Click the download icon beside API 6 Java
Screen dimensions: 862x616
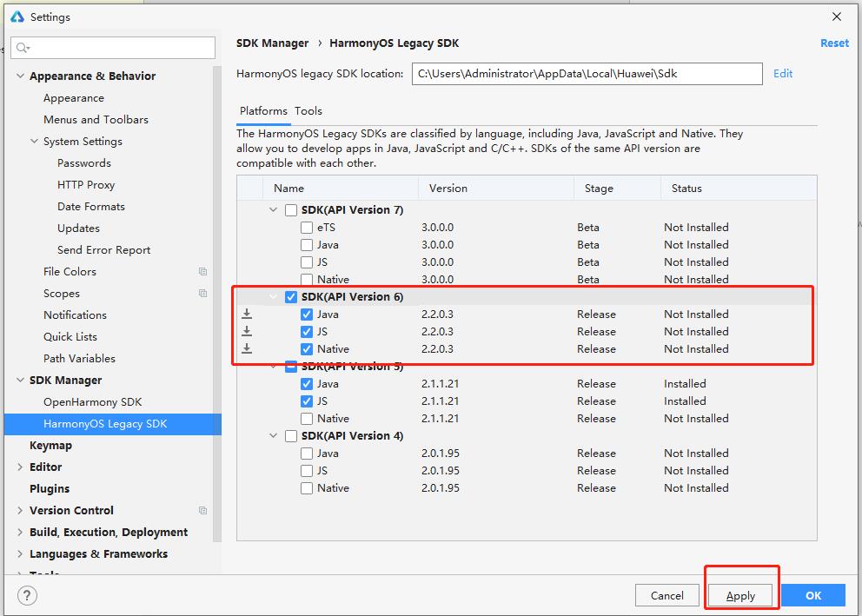point(247,314)
